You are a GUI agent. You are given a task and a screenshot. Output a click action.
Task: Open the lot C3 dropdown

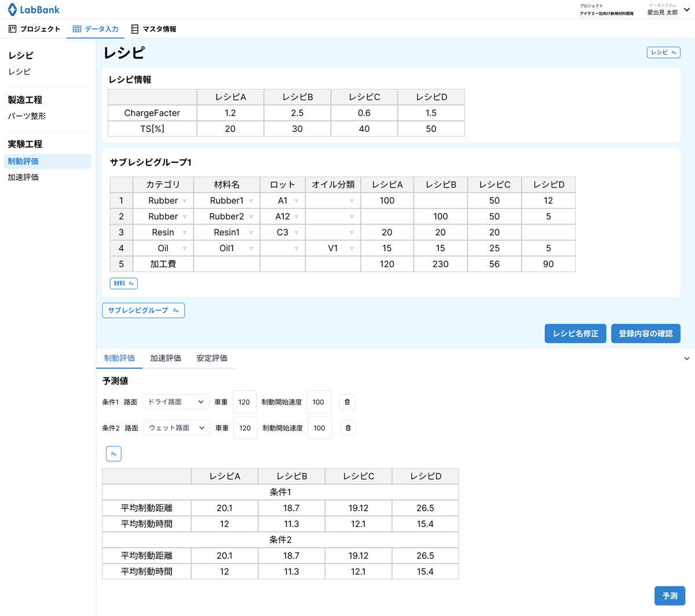(x=297, y=232)
